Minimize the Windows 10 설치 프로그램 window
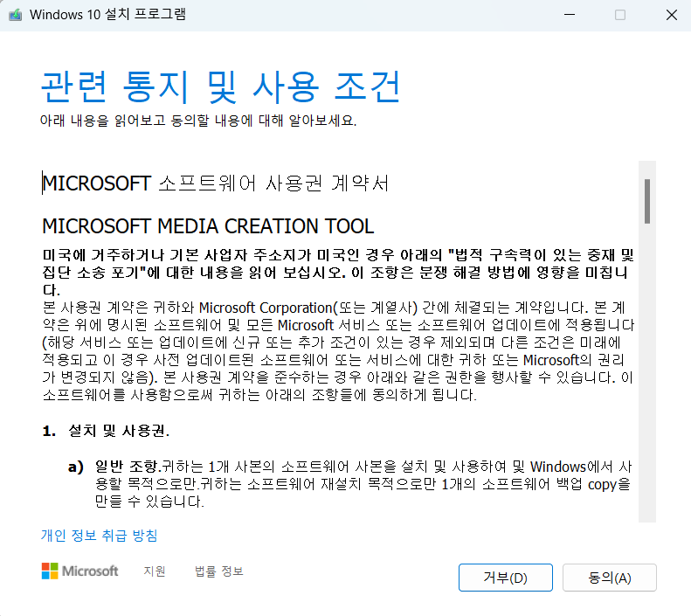 coord(570,15)
